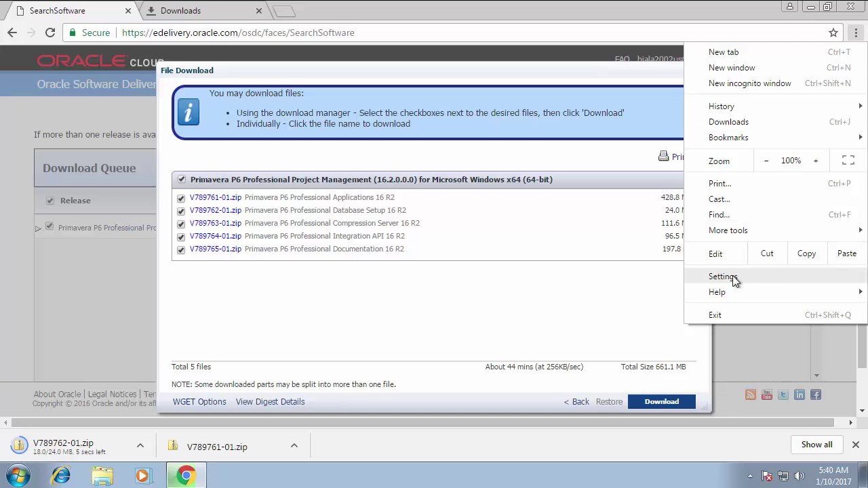Show hidden system tray icons arrow
868x488 pixels.
751,476
